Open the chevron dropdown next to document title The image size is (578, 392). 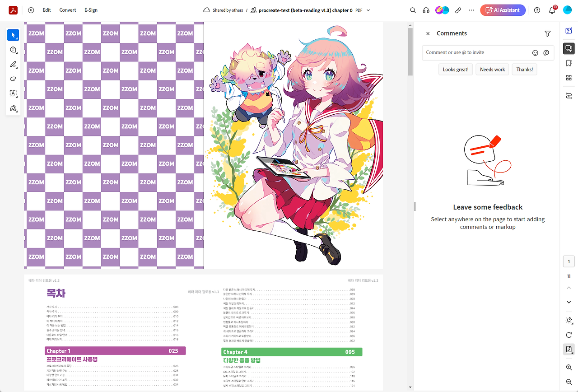[368, 9]
